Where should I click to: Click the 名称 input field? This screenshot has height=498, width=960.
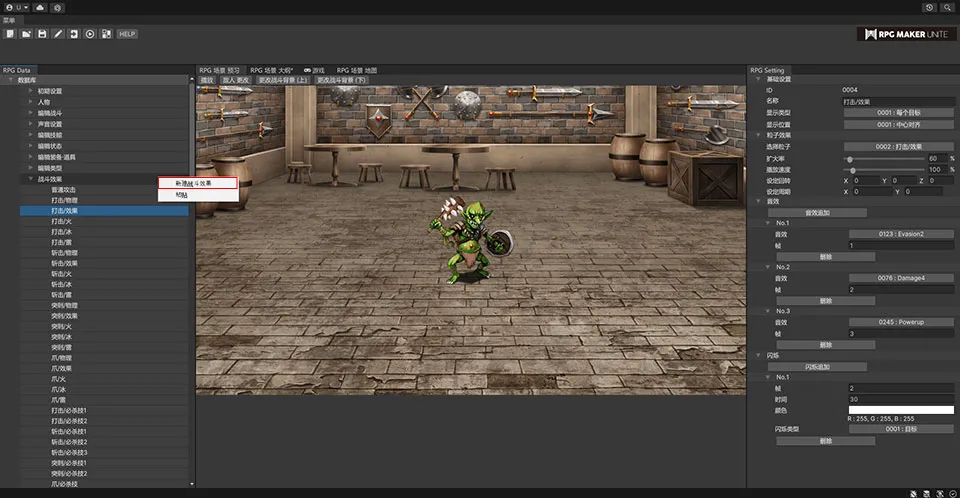click(x=900, y=101)
